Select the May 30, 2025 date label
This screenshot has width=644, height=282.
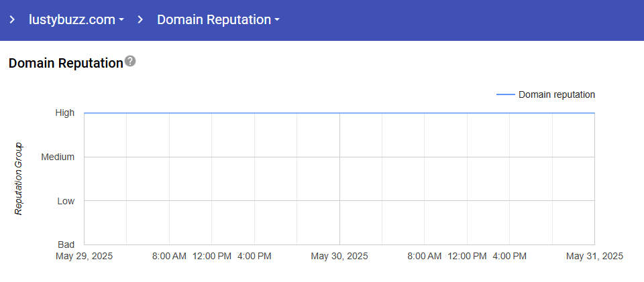pyautogui.click(x=339, y=256)
